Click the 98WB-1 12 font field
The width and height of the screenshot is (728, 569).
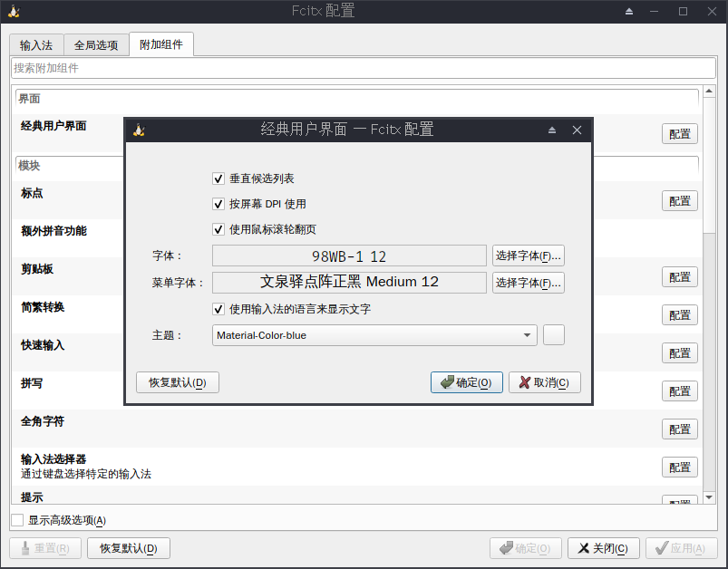(349, 256)
